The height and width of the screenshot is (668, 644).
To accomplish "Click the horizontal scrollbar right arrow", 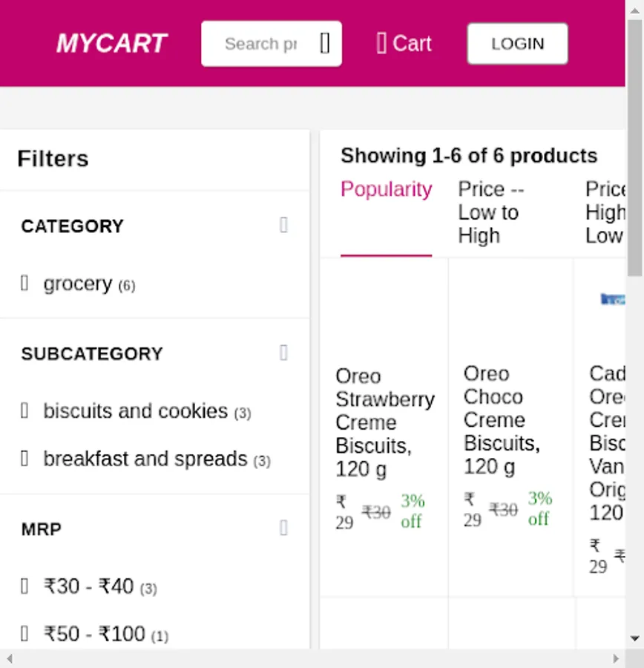I will pos(616,658).
